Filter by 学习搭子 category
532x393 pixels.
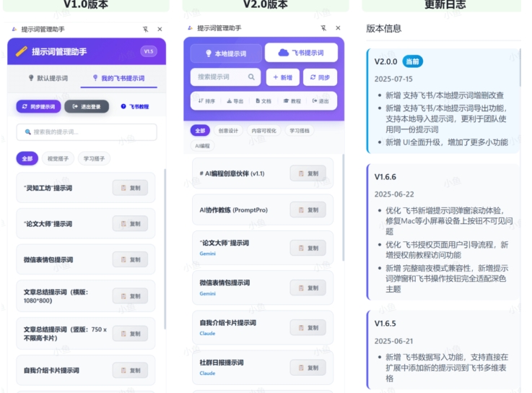(94, 159)
